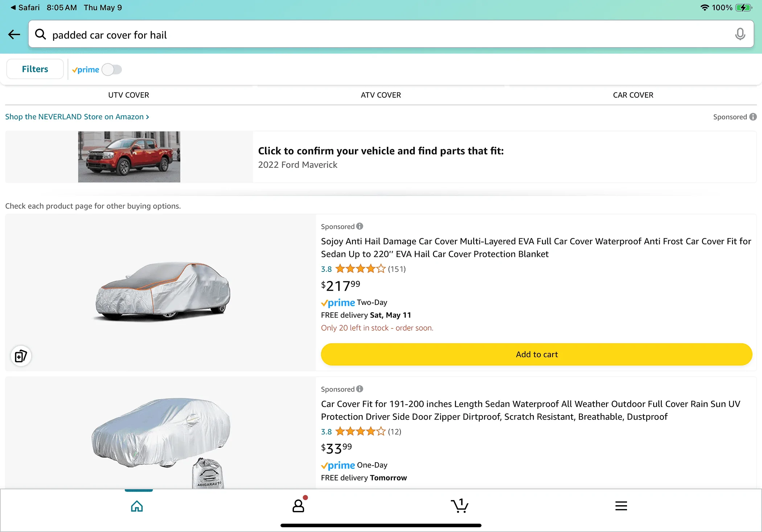Tap the $217.99 price

click(340, 286)
